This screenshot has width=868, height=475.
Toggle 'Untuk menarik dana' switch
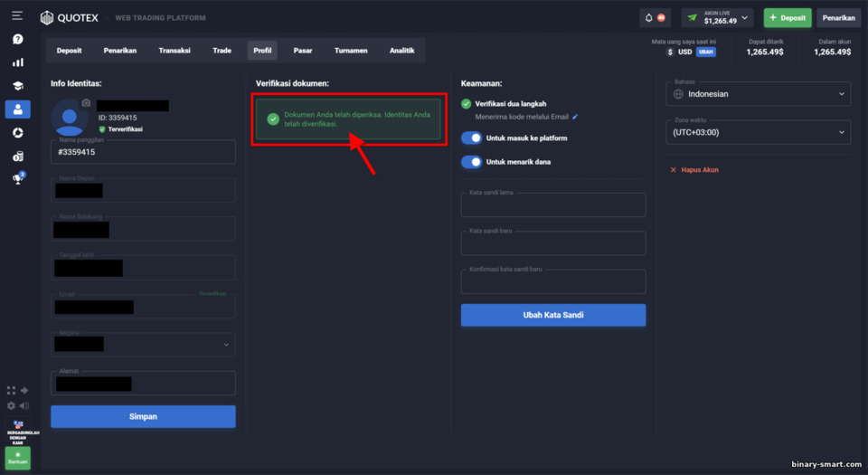click(471, 162)
